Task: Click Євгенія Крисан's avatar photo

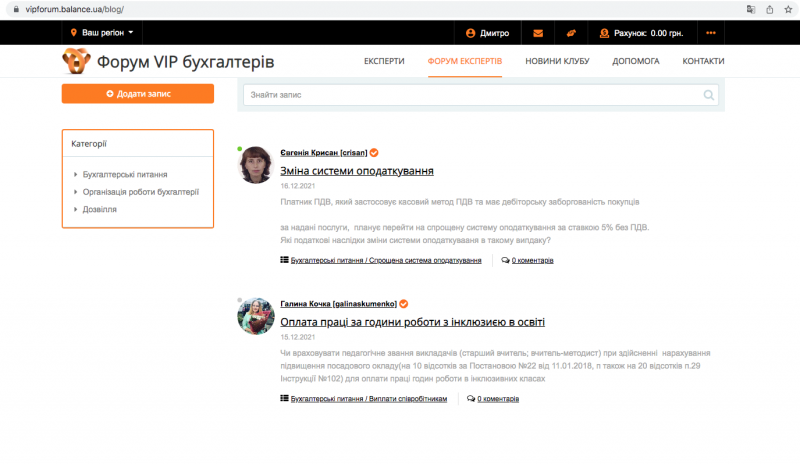Action: (x=256, y=165)
